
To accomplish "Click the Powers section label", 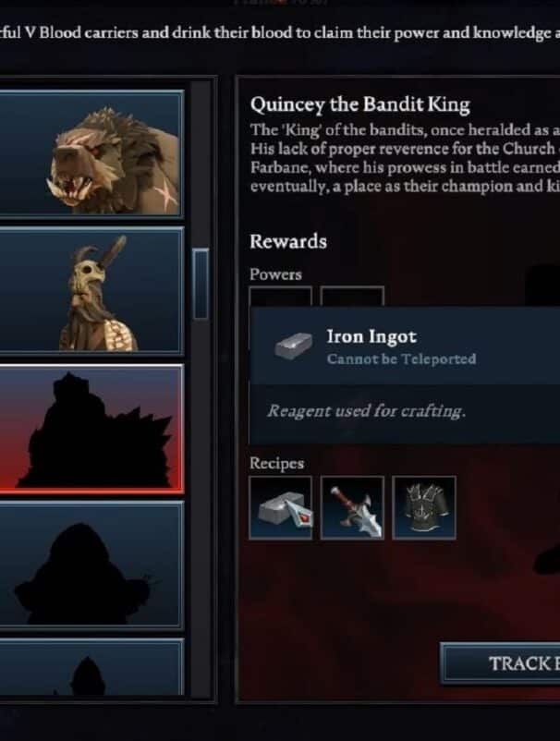I will [x=275, y=274].
